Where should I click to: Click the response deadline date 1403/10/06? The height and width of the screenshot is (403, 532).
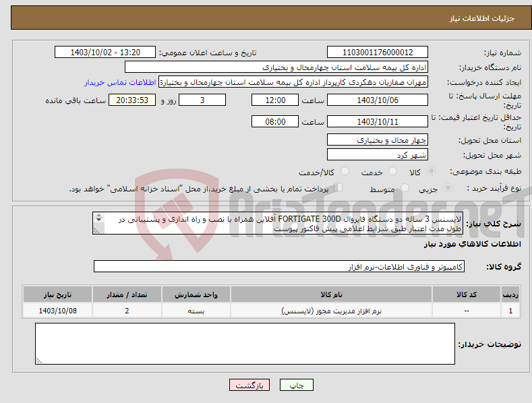click(378, 100)
